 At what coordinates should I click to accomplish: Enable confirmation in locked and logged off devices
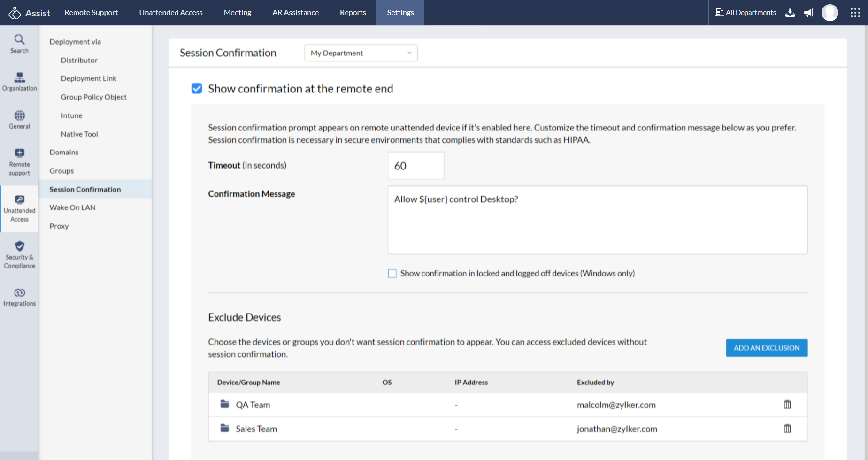[x=392, y=274]
